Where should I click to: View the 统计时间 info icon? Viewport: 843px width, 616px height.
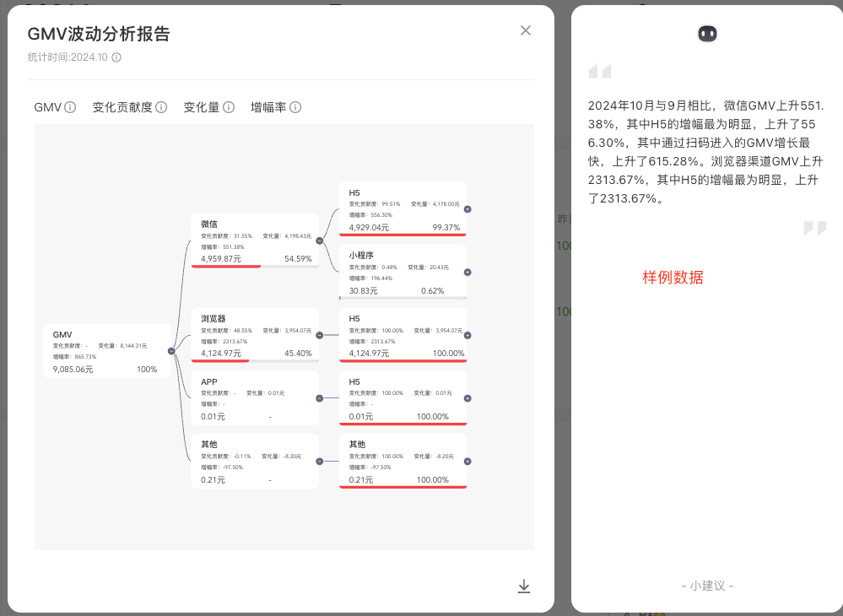coord(116,59)
